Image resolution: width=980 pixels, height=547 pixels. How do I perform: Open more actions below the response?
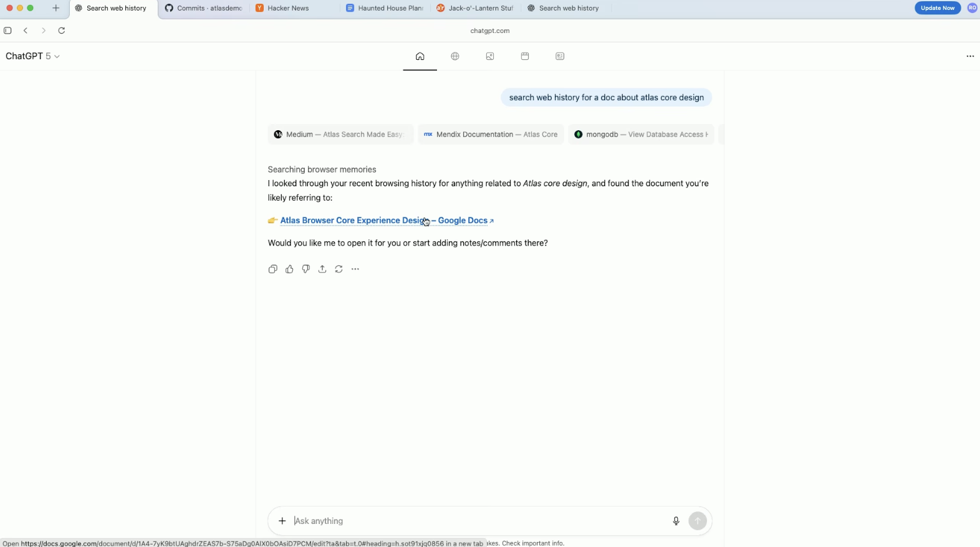point(355,269)
